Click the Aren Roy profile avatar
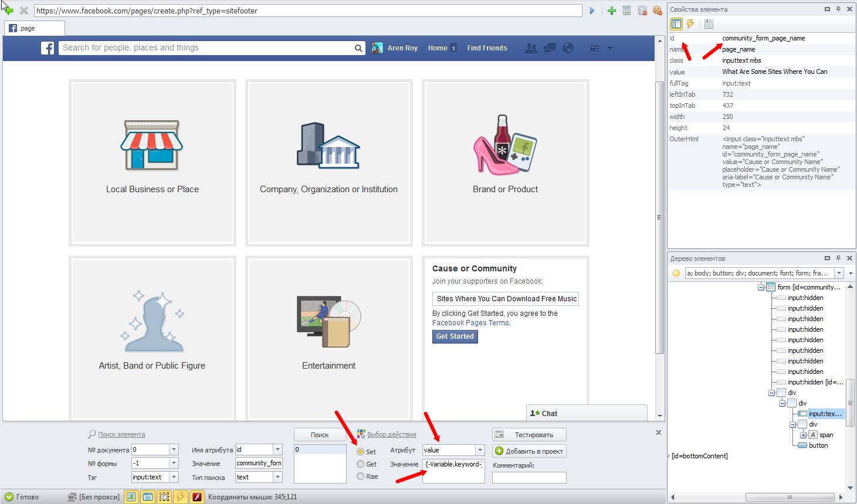857x504 pixels. 378,48
